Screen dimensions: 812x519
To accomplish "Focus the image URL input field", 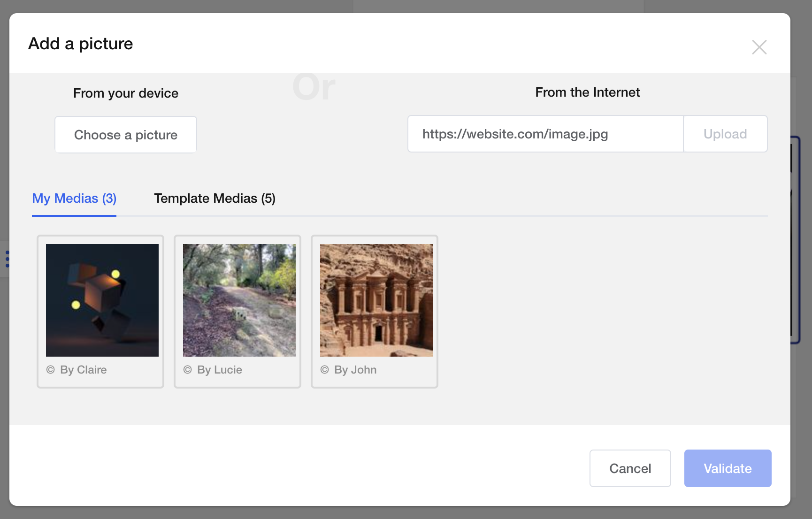I will [545, 134].
